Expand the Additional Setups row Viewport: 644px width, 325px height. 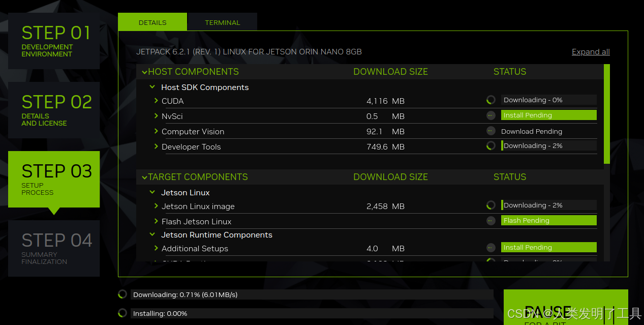coord(156,248)
